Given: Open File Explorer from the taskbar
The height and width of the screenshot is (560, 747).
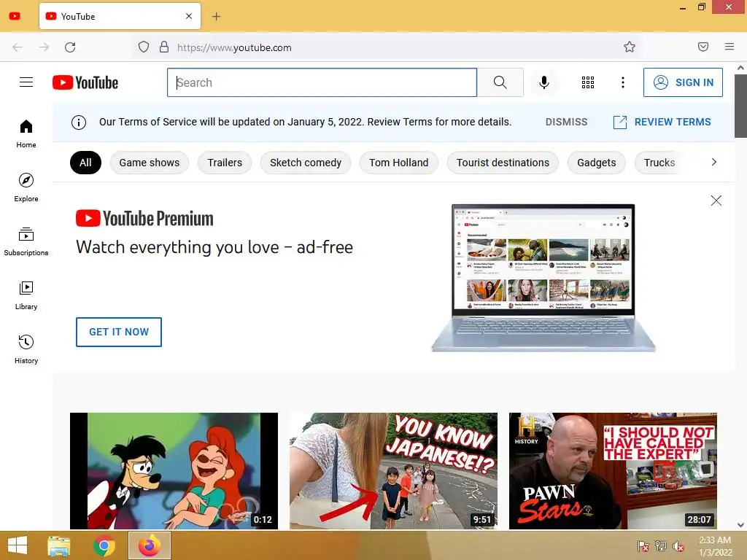Looking at the screenshot, I should tap(59, 545).
